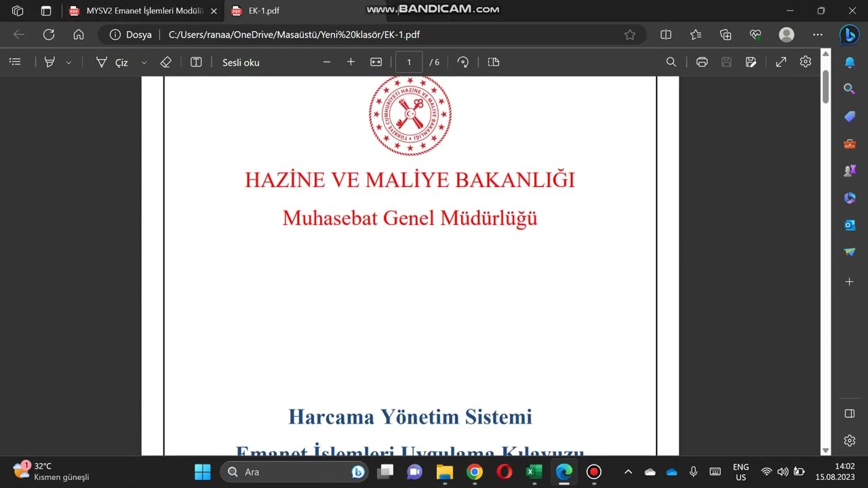The height and width of the screenshot is (488, 868).
Task: Open the split screen view
Action: [x=666, y=35]
